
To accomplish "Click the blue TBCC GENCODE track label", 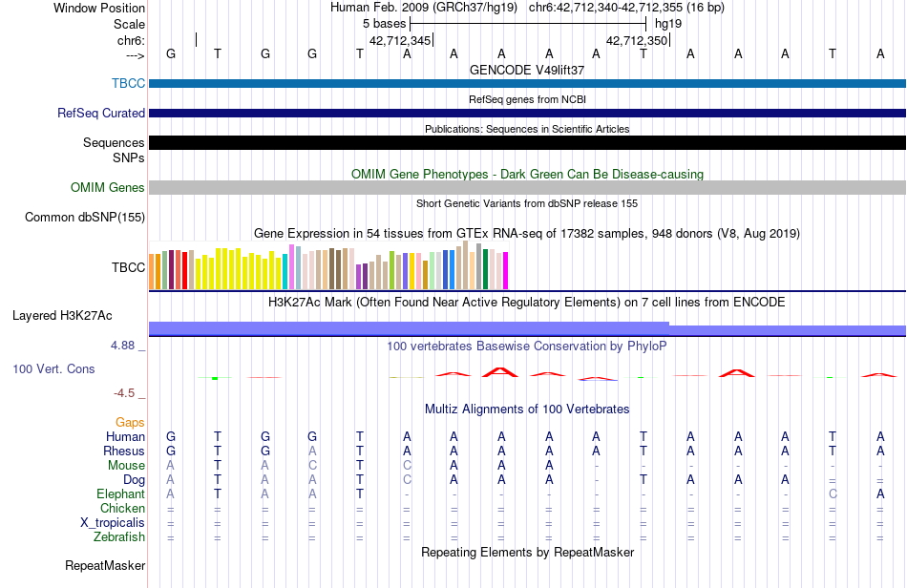I will pyautogui.click(x=129, y=83).
